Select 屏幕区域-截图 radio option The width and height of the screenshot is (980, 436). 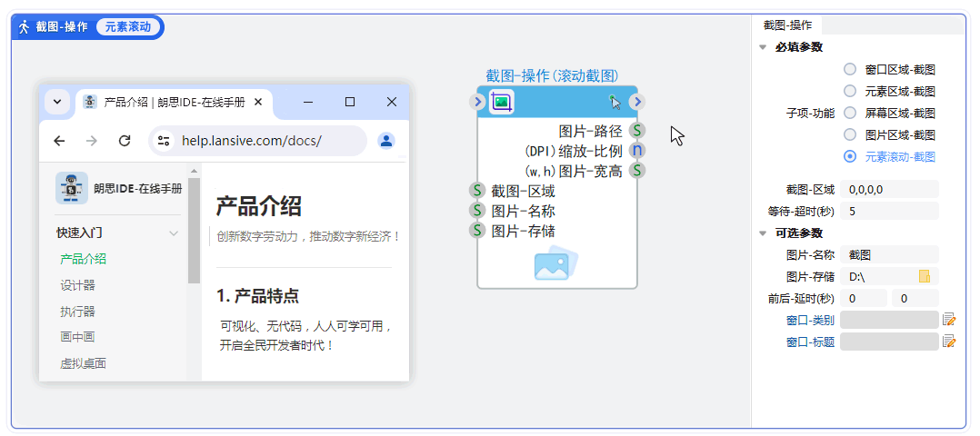coord(850,113)
